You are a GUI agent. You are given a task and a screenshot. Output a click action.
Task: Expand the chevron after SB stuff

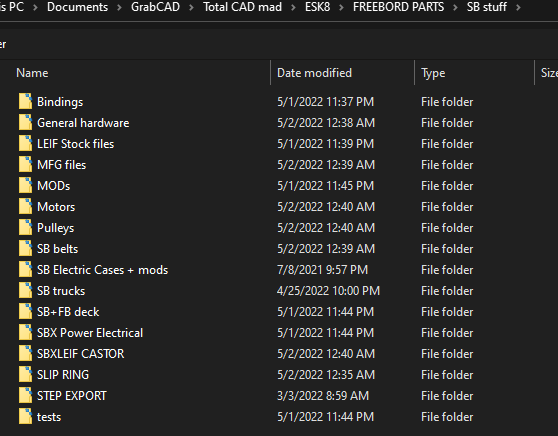coord(518,7)
